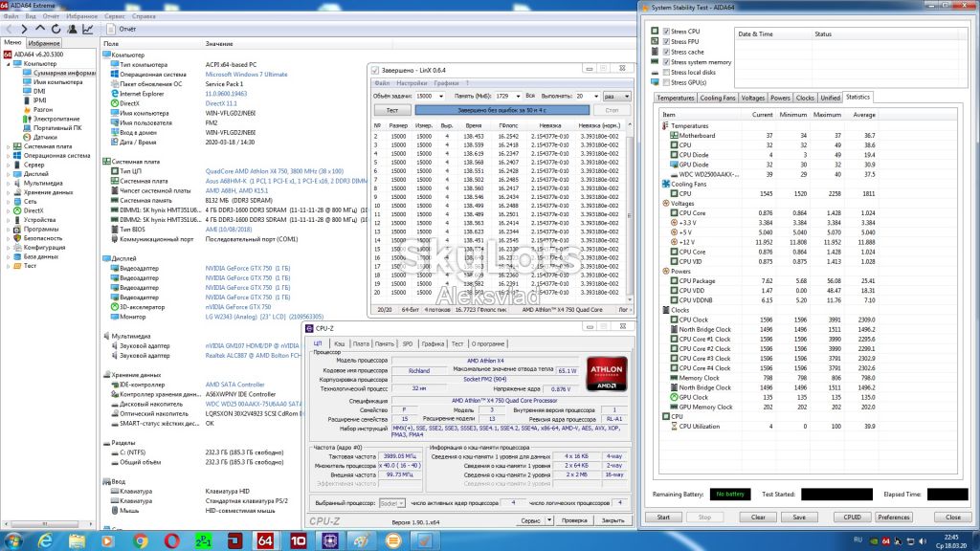Open the Файл menu in AIDA64

coord(11,16)
